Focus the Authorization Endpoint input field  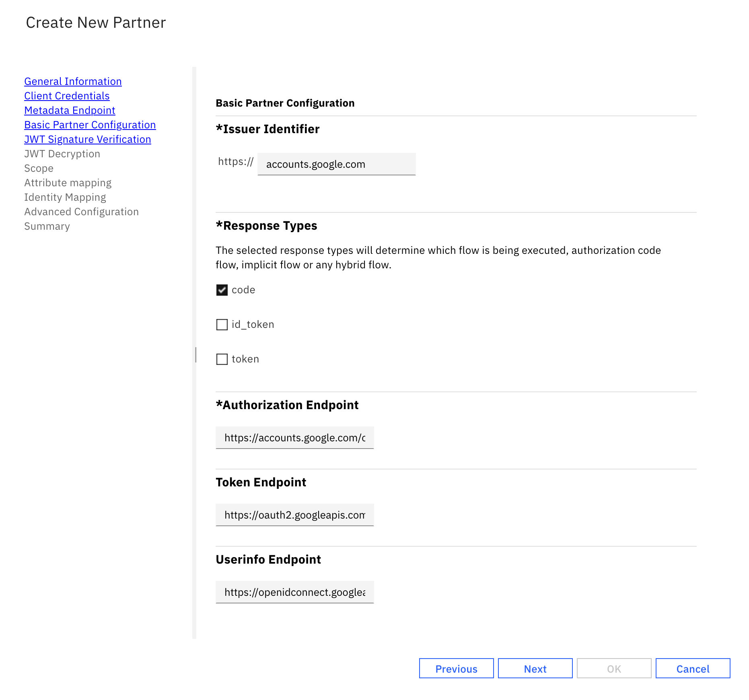click(294, 438)
